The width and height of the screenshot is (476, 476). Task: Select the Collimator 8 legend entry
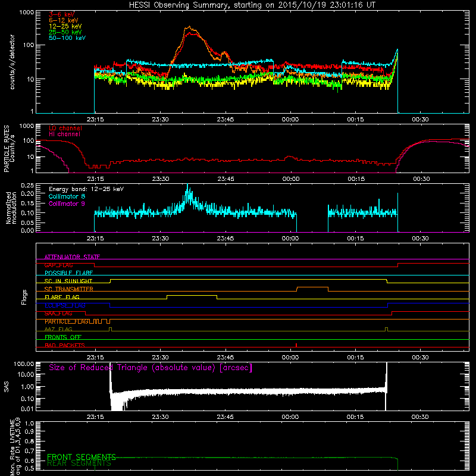[x=67, y=196]
